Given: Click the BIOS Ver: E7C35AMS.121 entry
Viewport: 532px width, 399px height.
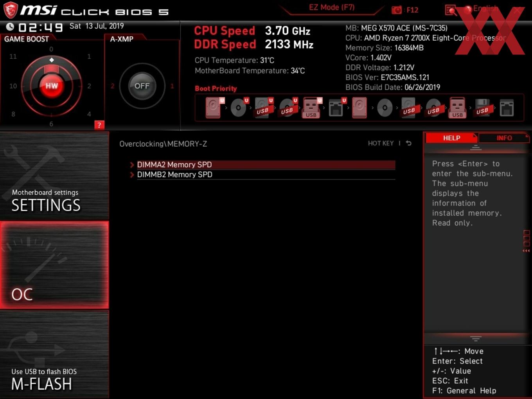Looking at the screenshot, I should tap(387, 77).
